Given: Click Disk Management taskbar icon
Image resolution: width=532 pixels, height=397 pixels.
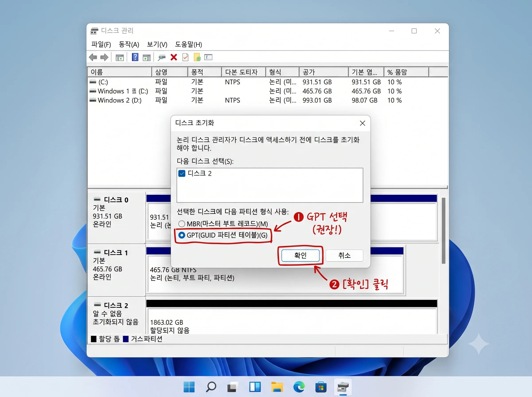Looking at the screenshot, I should pyautogui.click(x=343, y=387).
